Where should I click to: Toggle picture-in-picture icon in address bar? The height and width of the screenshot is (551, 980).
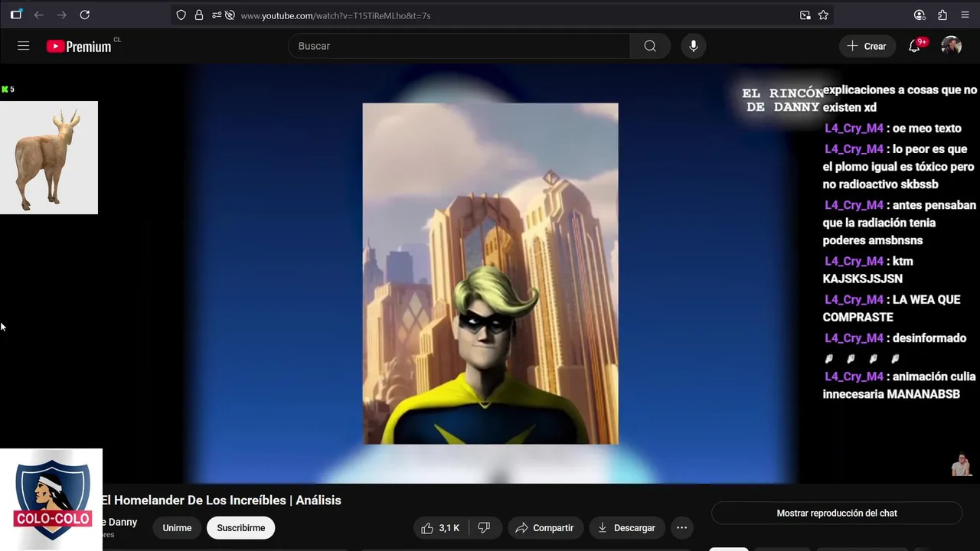805,15
